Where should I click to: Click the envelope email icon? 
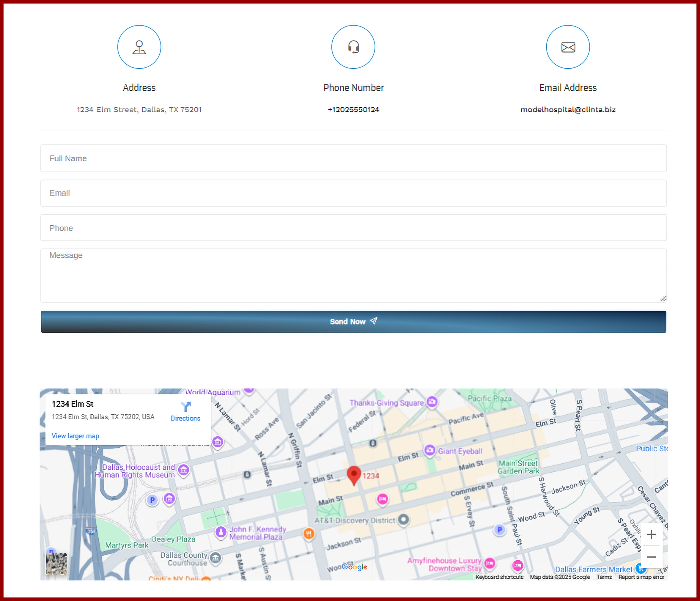point(568,47)
